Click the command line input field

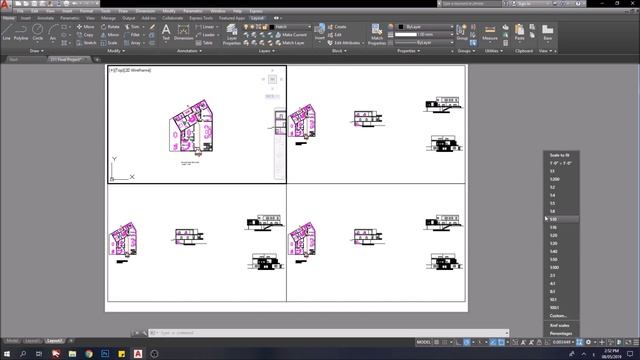[329, 333]
